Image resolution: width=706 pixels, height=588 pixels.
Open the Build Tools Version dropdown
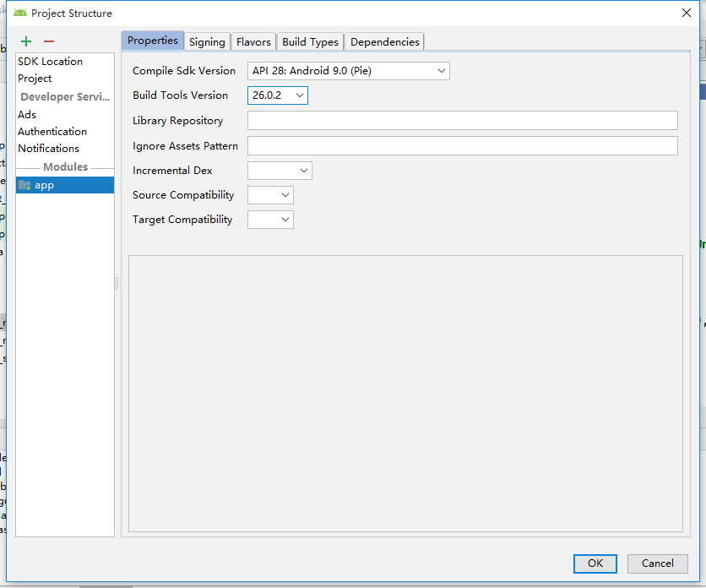coord(299,95)
